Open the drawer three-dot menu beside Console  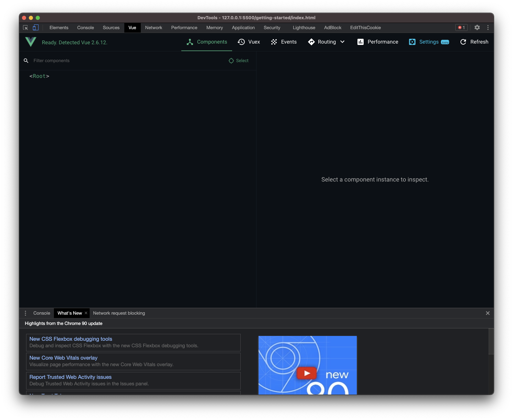tap(25, 313)
